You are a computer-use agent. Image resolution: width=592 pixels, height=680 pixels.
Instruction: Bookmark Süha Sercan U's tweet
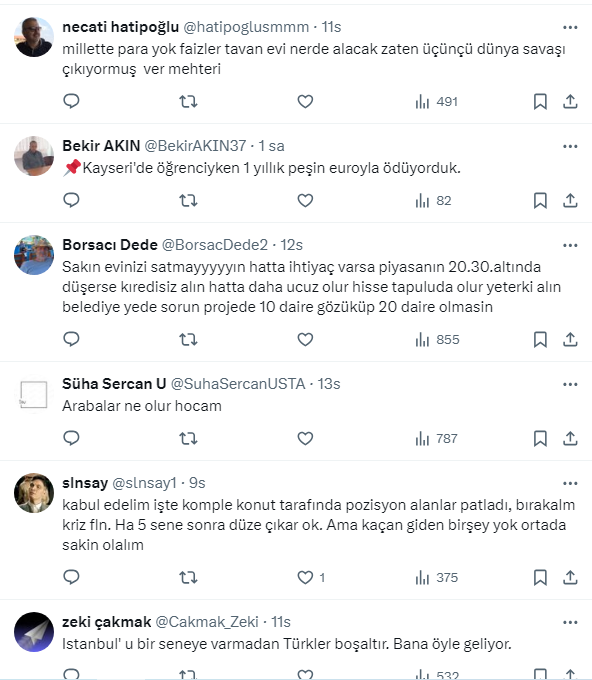(540, 438)
